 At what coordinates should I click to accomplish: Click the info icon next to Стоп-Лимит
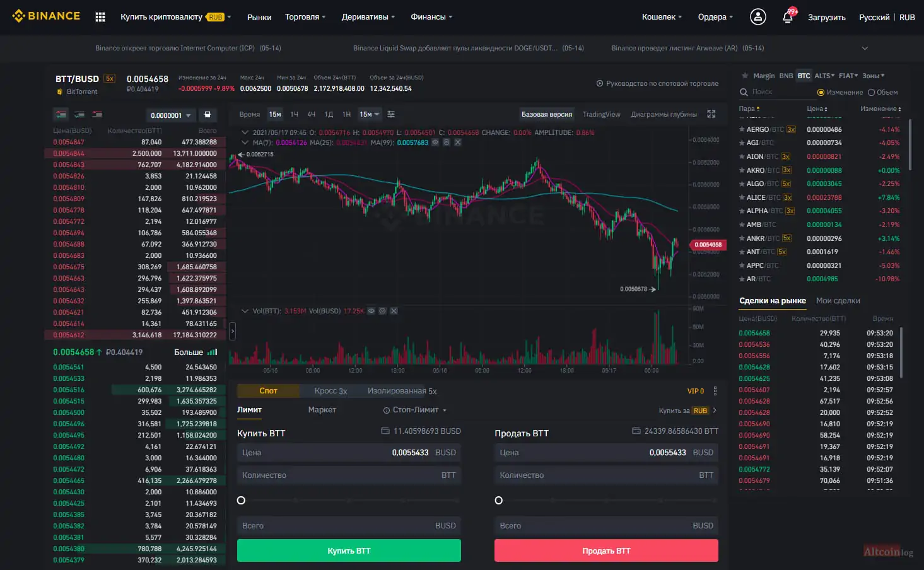387,410
